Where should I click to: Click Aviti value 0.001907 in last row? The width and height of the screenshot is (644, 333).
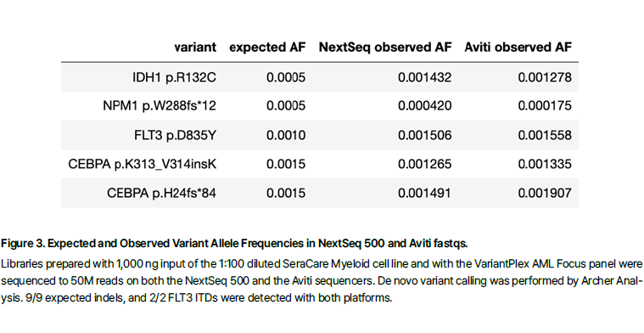pos(545,193)
